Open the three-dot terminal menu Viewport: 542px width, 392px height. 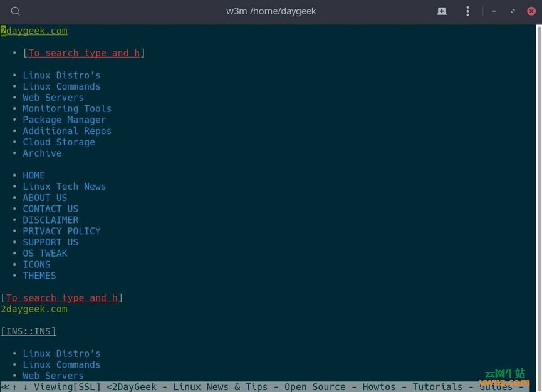[x=467, y=11]
